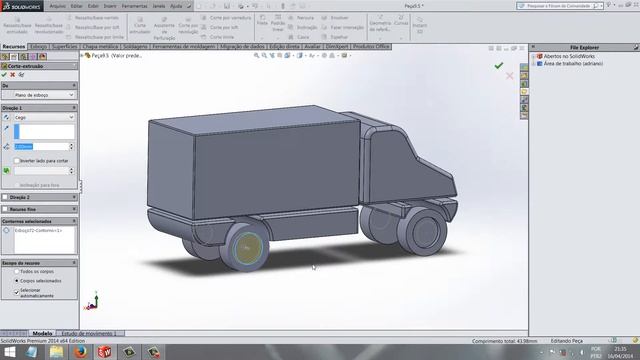Switch to the Esboço tab
This screenshot has width=640, height=360.
pyautogui.click(x=39, y=47)
